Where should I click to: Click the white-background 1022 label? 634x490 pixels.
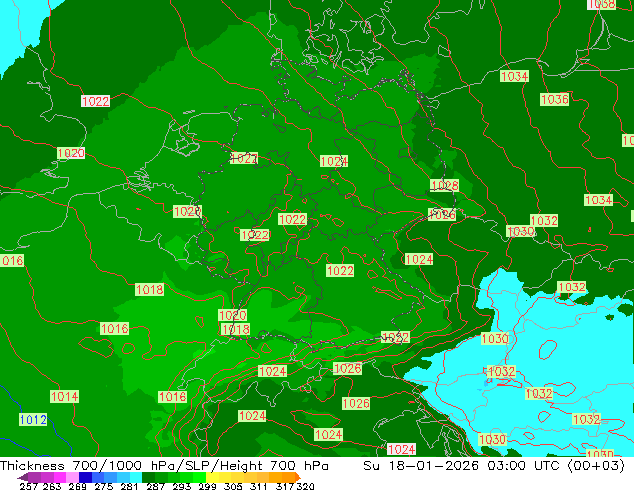(95, 101)
